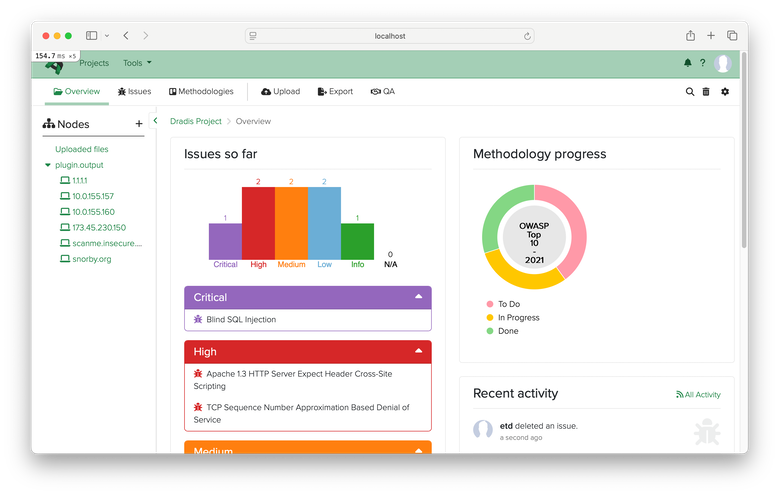This screenshot has height=495, width=780.
Task: Collapse the Nodes sidebar with chevron
Action: tap(155, 120)
